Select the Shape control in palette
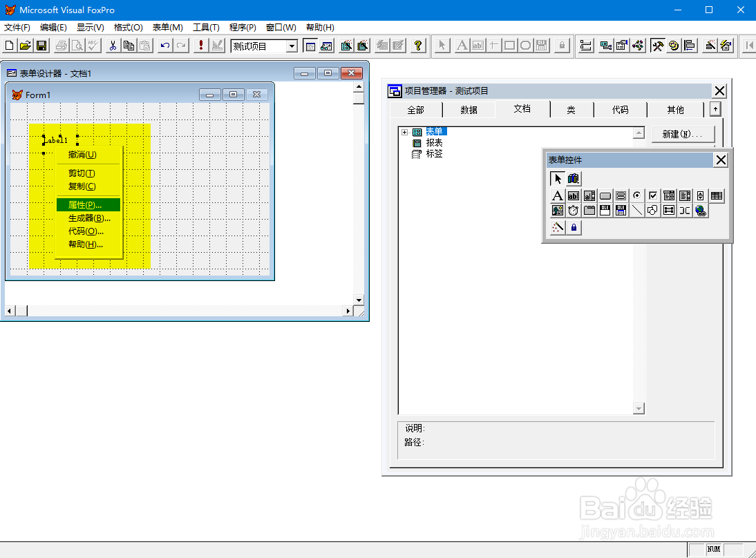756x558 pixels. click(653, 211)
